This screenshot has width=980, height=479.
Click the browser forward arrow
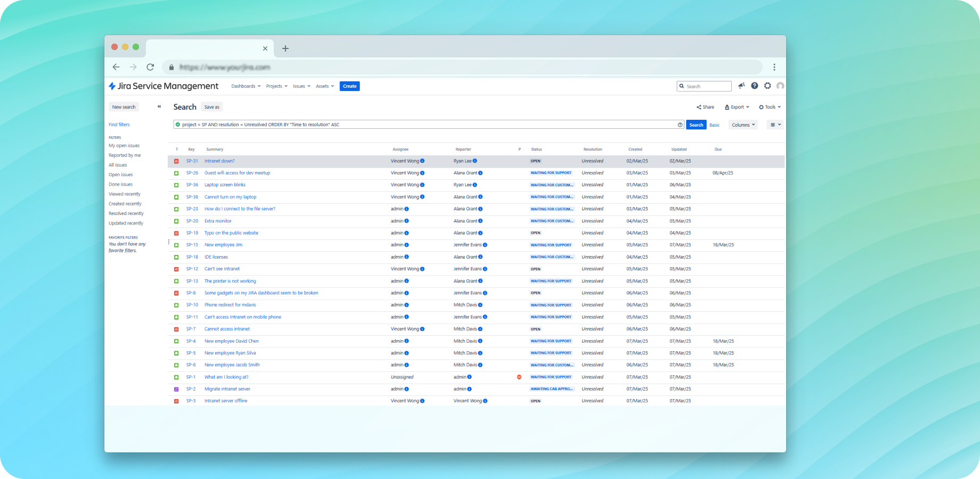pos(133,67)
